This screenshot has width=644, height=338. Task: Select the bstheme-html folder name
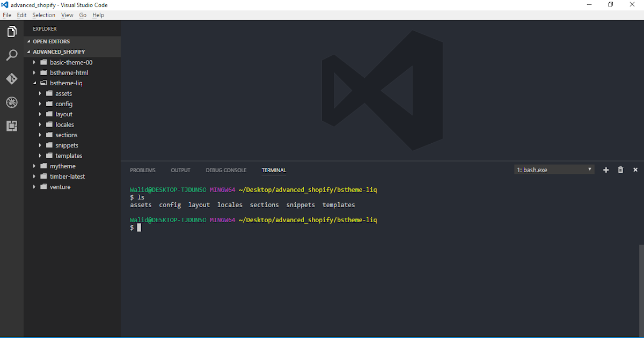69,72
